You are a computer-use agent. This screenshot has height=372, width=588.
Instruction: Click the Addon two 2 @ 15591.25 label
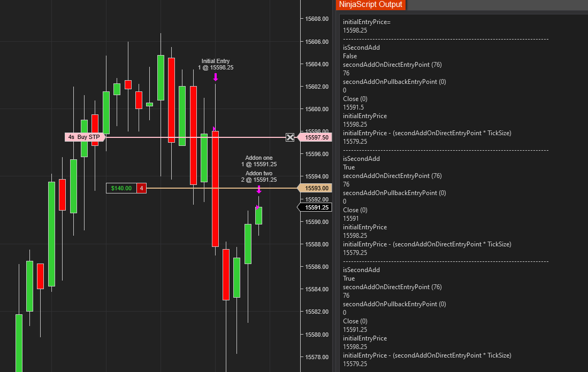click(259, 176)
